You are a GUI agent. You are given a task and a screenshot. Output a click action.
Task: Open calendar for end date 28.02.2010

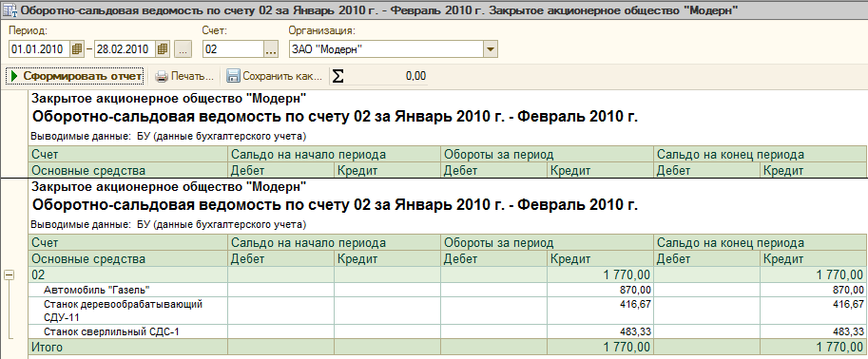[x=163, y=49]
